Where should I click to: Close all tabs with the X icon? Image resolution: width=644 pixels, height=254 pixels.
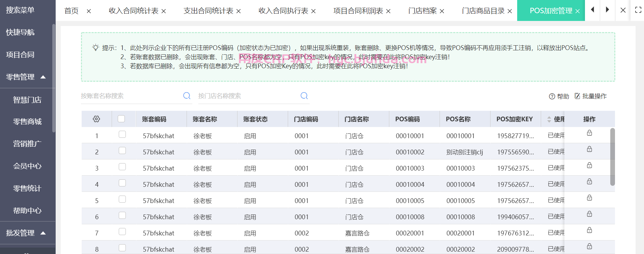tap(623, 10)
